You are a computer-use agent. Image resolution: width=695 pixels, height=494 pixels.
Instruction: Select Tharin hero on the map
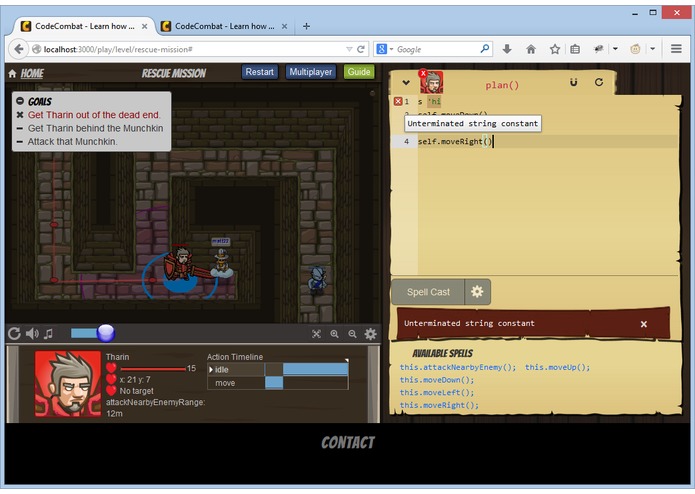pos(181,266)
